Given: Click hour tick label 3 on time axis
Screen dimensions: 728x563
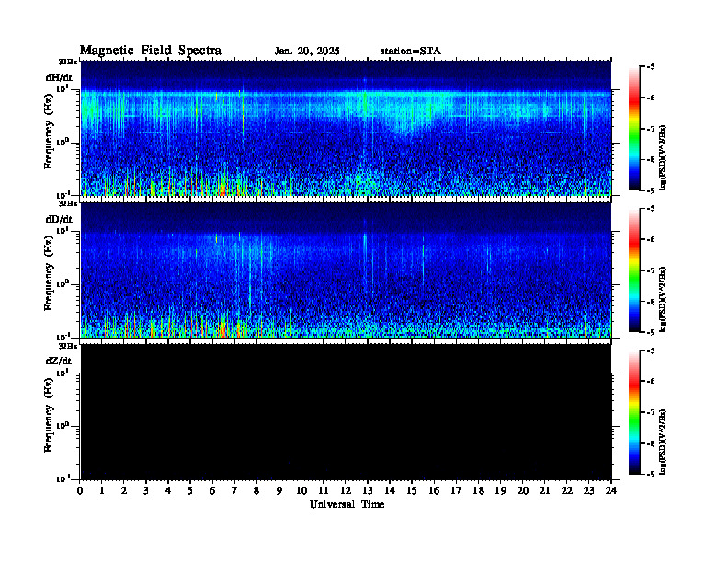Looking at the screenshot, I should [146, 490].
